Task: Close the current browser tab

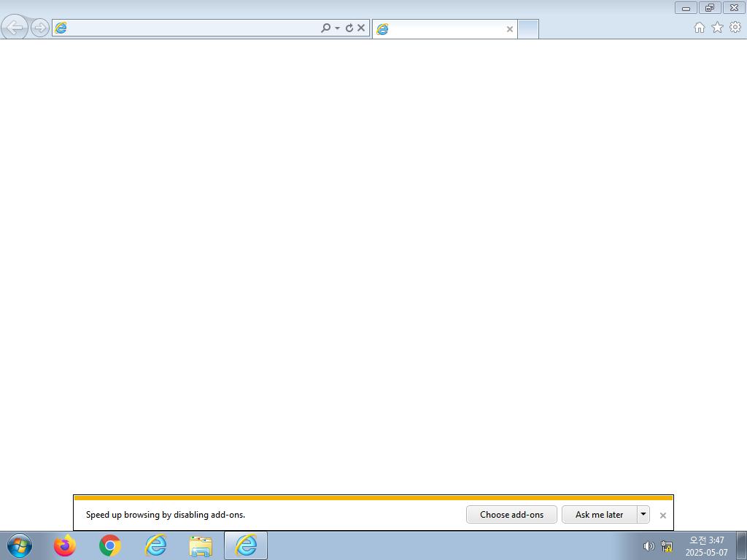Action: [510, 29]
